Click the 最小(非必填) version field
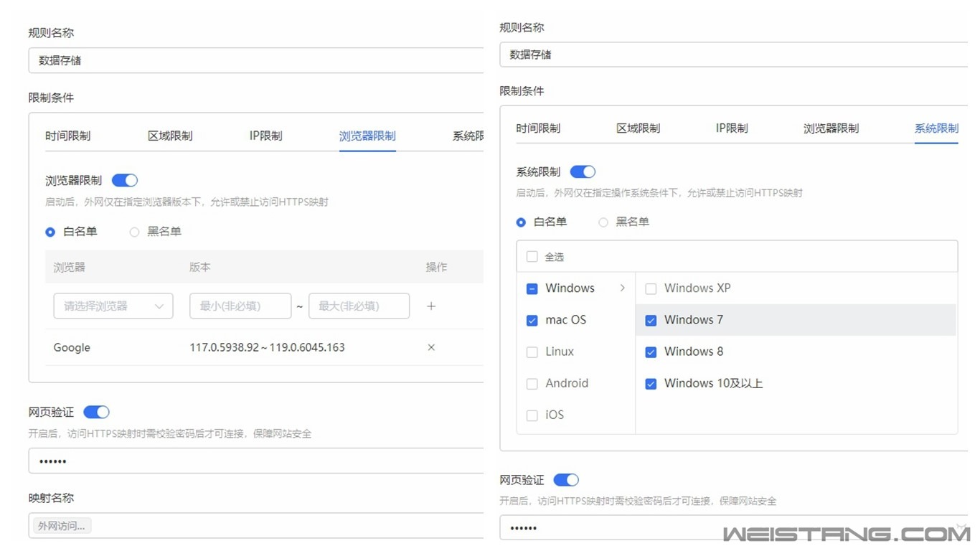980x551 pixels. pos(240,306)
